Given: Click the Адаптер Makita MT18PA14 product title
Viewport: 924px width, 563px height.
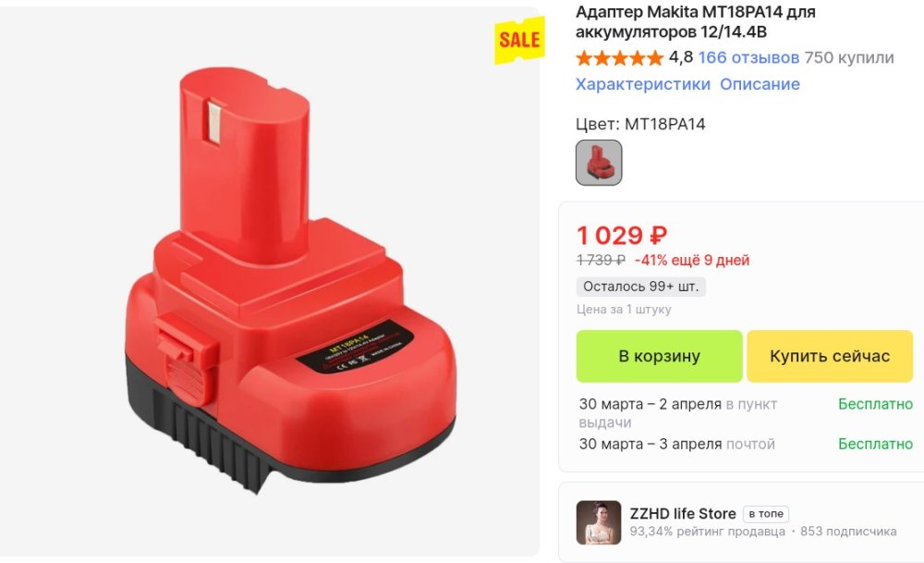Looking at the screenshot, I should pos(696,21).
